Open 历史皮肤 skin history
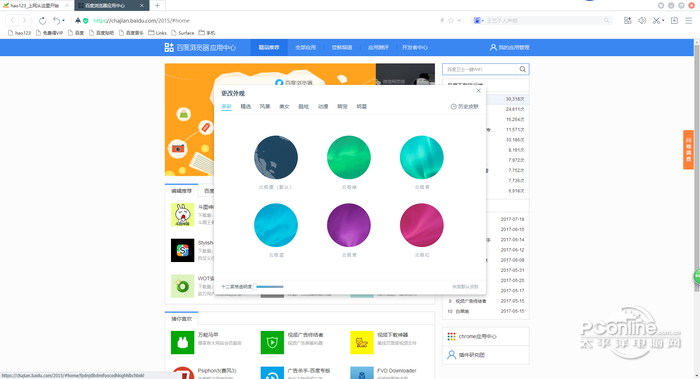 (465, 107)
